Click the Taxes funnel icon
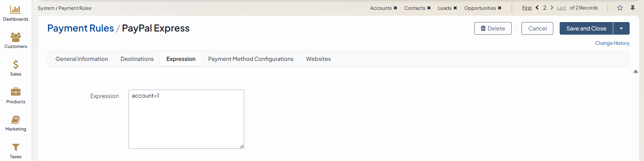The width and height of the screenshot is (644, 161). point(15,147)
